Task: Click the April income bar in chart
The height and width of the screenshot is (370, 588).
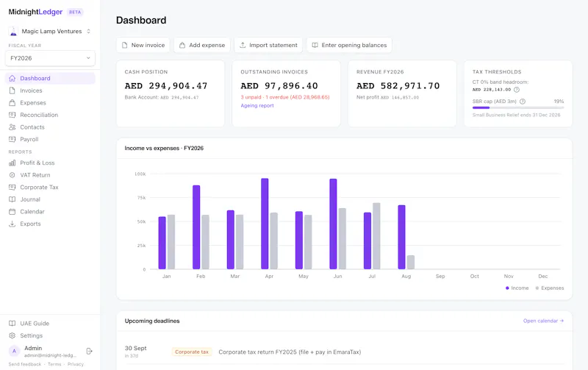Action: tap(265, 224)
